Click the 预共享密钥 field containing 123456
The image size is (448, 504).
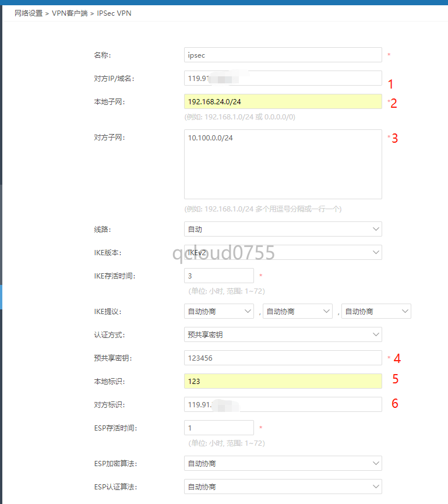pyautogui.click(x=283, y=358)
